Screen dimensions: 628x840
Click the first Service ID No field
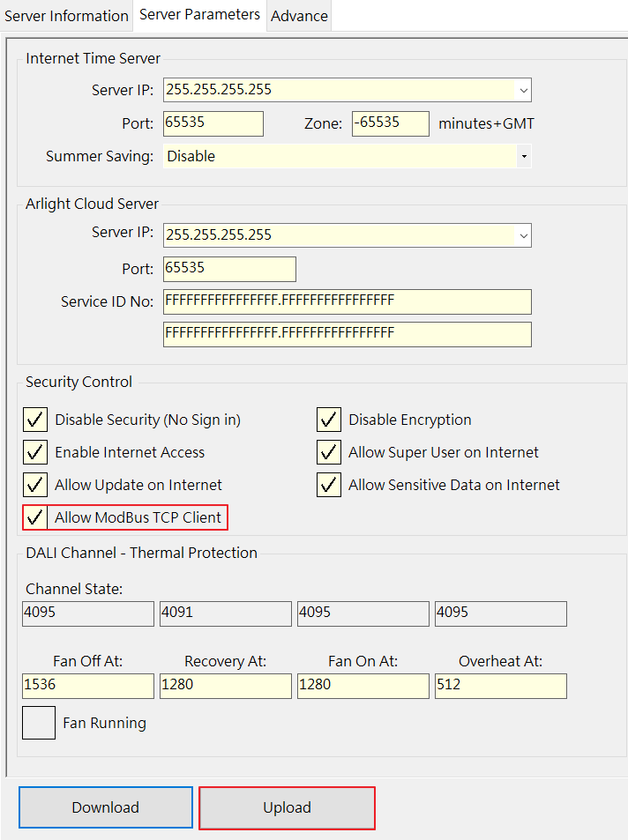coord(347,301)
